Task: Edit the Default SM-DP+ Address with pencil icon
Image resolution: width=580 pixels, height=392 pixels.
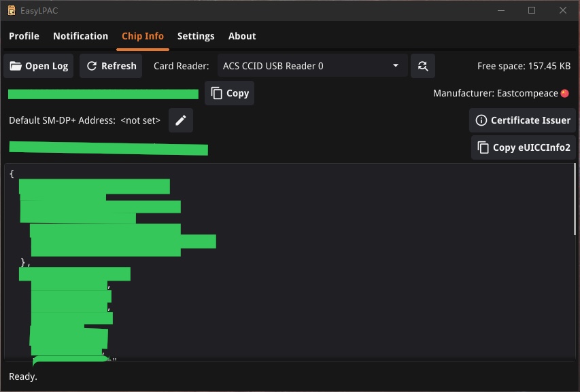Action: click(181, 120)
